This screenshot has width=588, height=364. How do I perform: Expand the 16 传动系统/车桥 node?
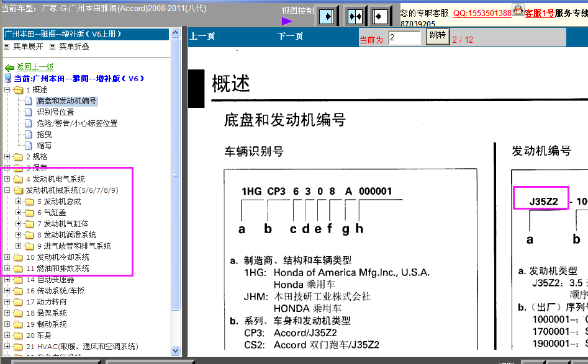tap(7, 291)
